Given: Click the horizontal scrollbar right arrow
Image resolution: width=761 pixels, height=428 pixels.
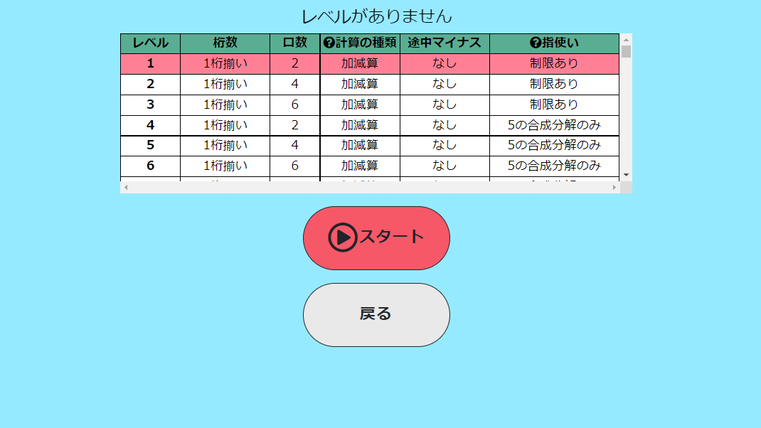Looking at the screenshot, I should click(x=614, y=187).
